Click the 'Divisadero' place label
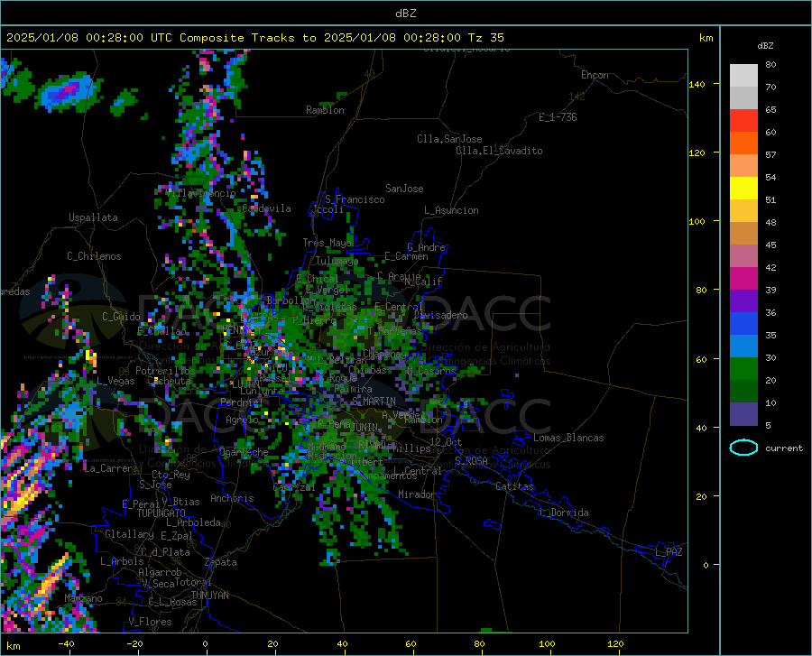This screenshot has height=656, width=812. click(440, 315)
